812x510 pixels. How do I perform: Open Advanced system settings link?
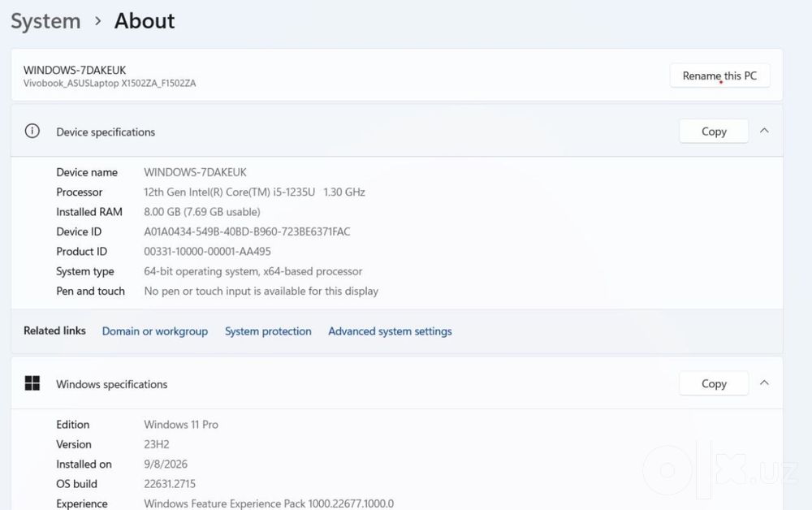point(390,331)
